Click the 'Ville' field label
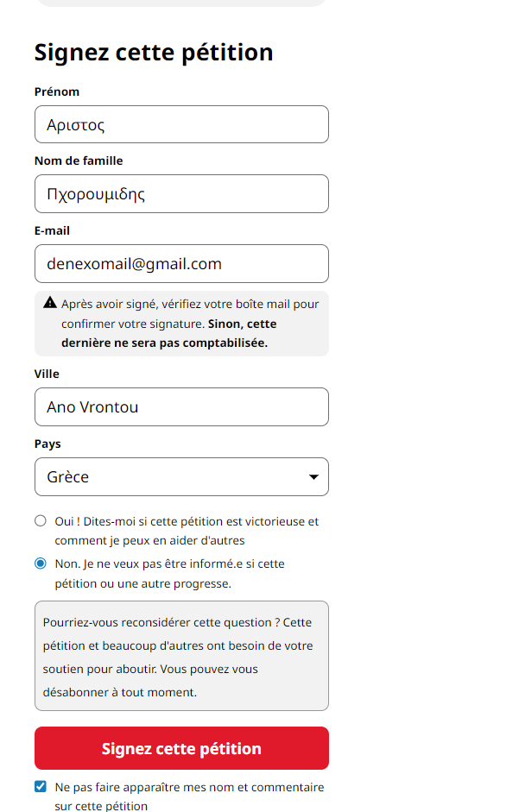The image size is (519, 812). (47, 374)
